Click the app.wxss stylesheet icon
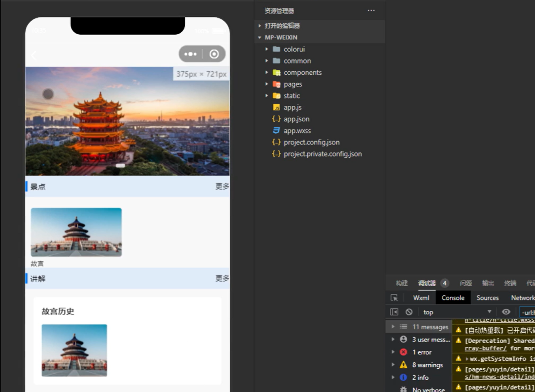The width and height of the screenshot is (535, 392). pos(277,131)
